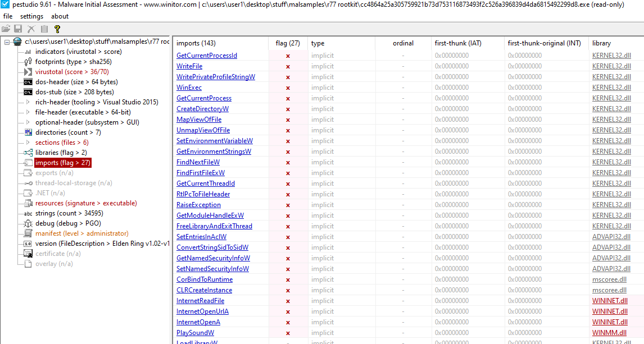Click the close file (X) toolbar icon

click(31, 29)
